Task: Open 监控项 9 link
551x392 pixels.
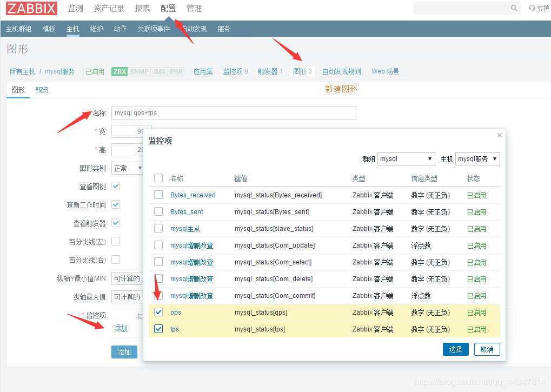Action: coord(235,72)
